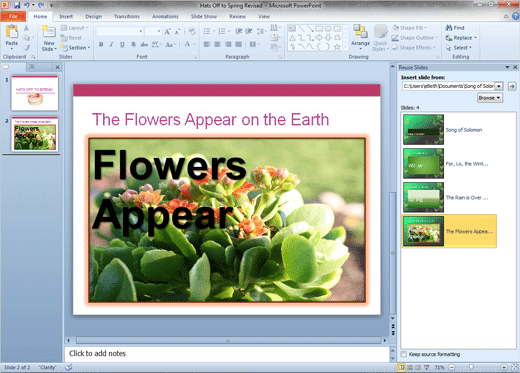Image resolution: width=520 pixels, height=373 pixels.
Task: Open PowerPoint Help question mark icon
Action: [516, 16]
